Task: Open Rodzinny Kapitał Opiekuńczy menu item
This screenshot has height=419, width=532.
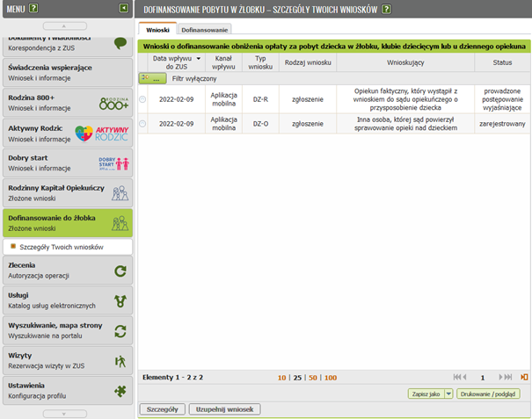Action: (x=68, y=193)
